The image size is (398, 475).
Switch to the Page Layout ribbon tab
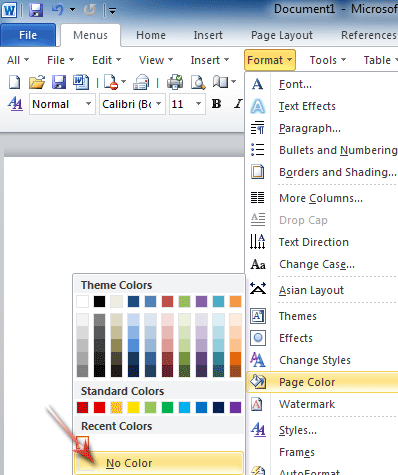point(282,35)
